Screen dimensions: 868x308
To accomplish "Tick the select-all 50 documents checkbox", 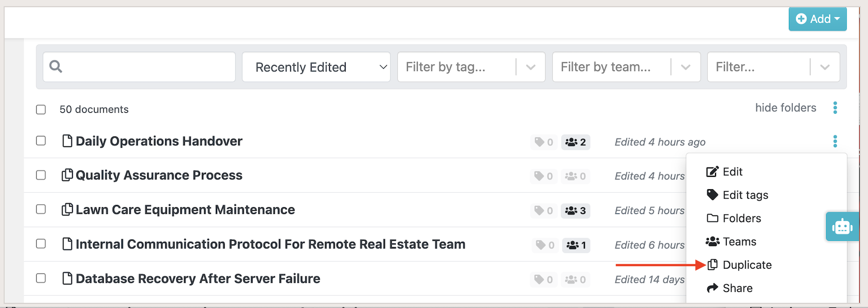I will point(41,110).
